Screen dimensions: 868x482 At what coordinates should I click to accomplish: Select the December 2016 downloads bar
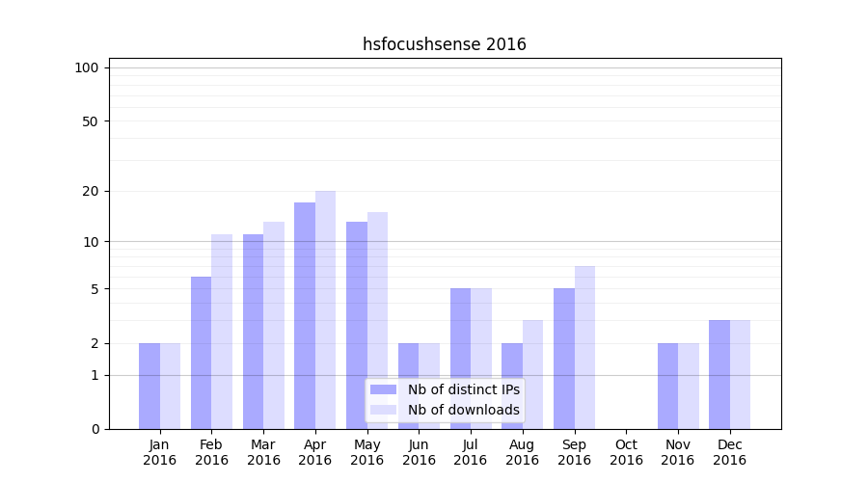(740, 374)
